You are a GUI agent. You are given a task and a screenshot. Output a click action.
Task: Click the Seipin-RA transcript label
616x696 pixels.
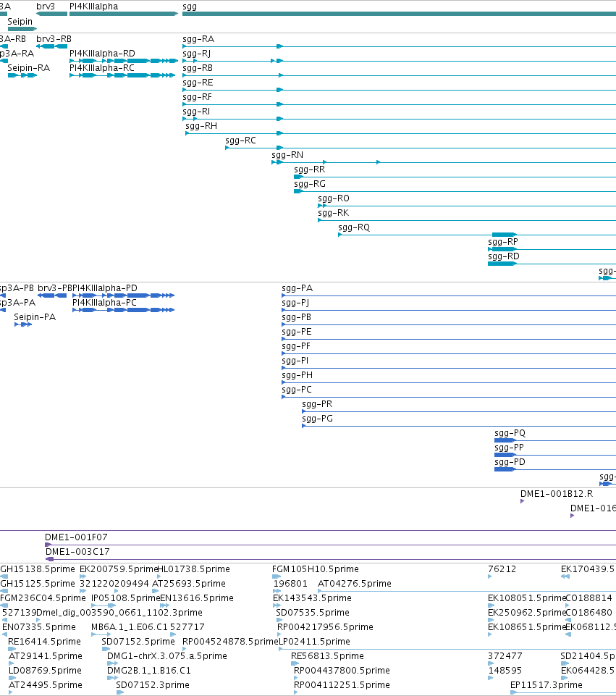click(28, 68)
